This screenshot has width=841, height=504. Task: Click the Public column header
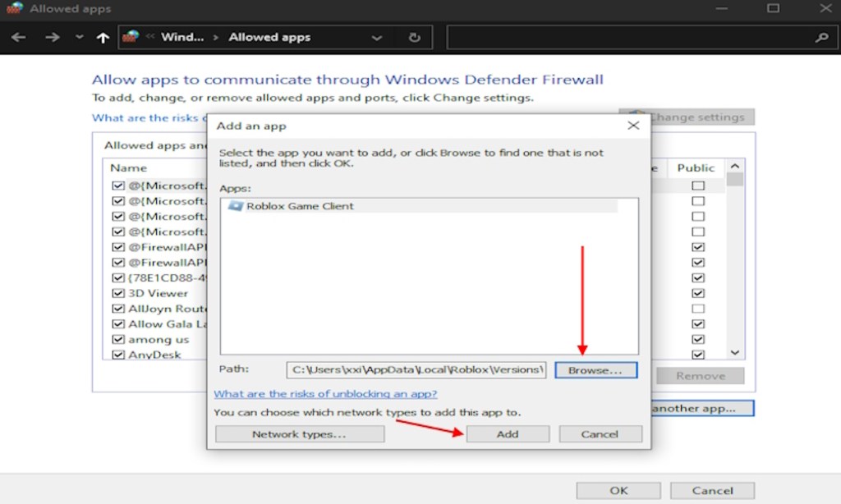[695, 167]
